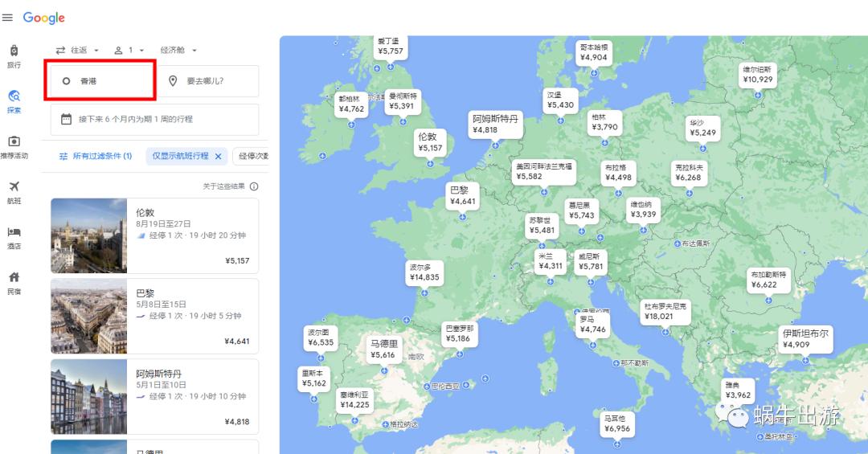This screenshot has height=454, width=868.
Task: Click info icon next to 关于这些结果
Action: coord(254,186)
